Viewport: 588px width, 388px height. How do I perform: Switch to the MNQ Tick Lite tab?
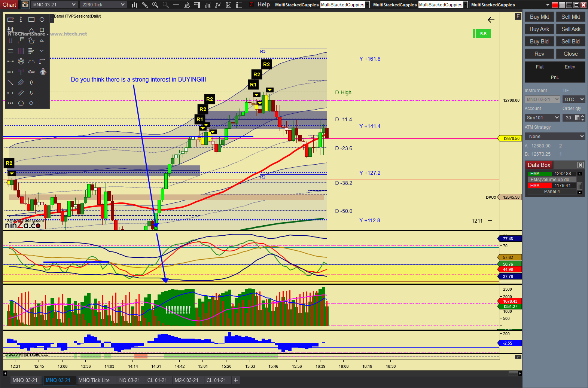coord(94,380)
